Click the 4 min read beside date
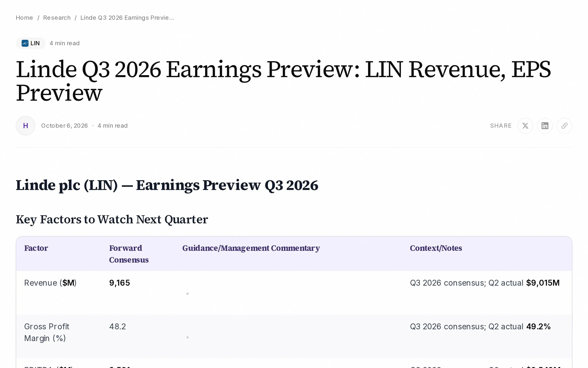 (x=113, y=126)
